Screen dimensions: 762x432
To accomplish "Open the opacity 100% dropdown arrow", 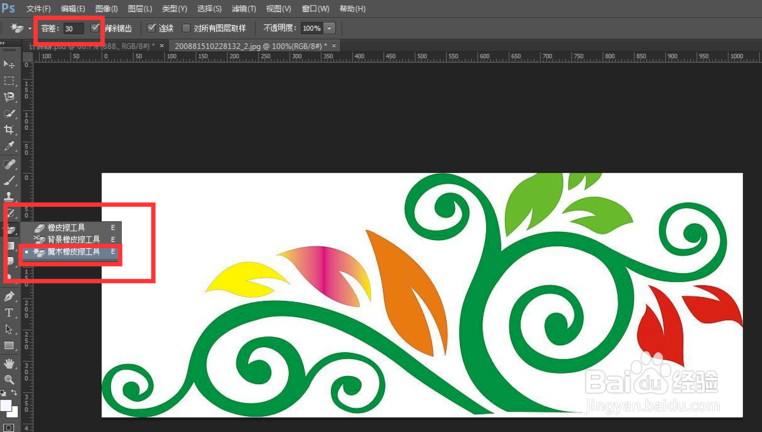I will click(329, 28).
